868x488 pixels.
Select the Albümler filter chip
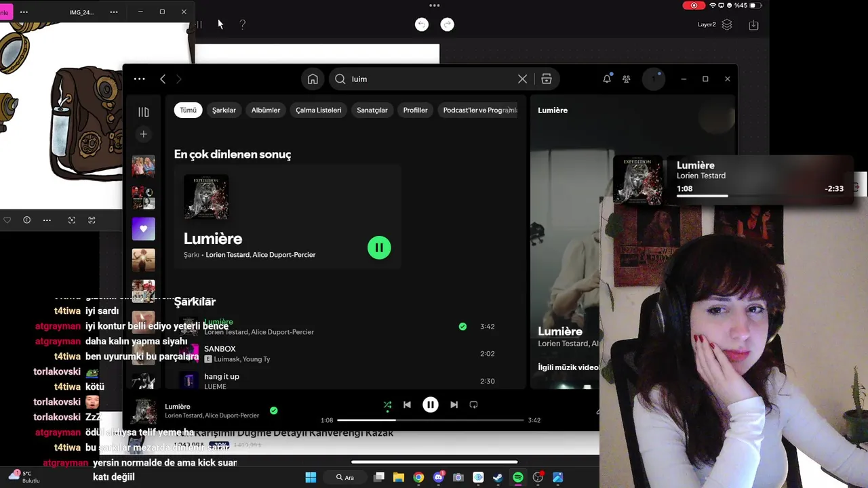pyautogui.click(x=266, y=110)
